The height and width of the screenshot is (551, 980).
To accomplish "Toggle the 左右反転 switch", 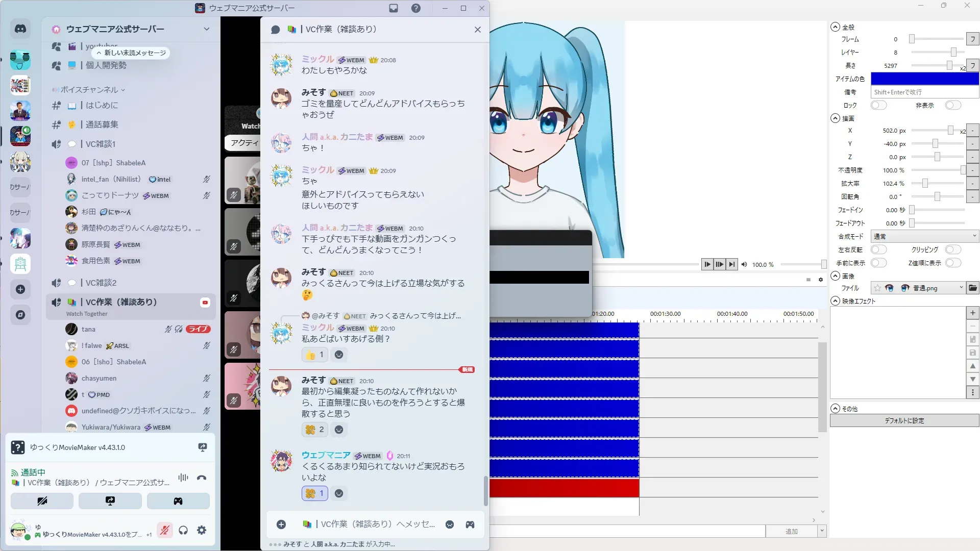I will coord(878,249).
